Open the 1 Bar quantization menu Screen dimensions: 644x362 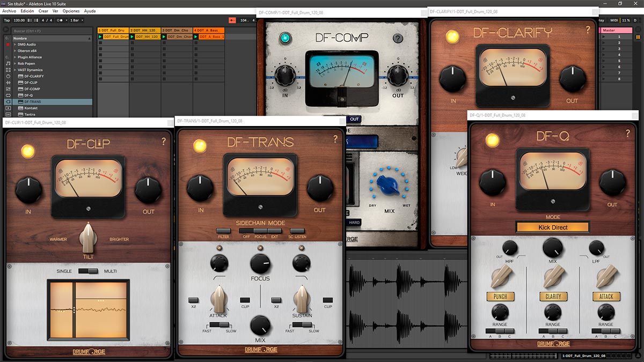pos(77,20)
